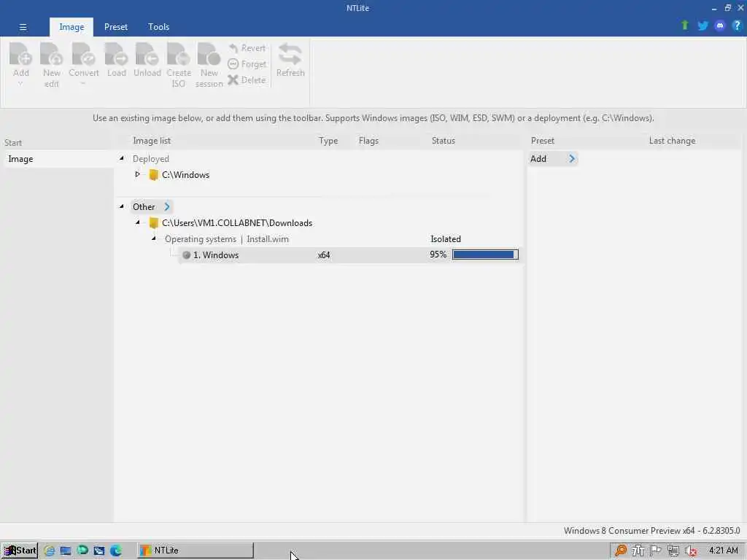Select the C:\Windows deployed entry
747x560 pixels.
[185, 175]
